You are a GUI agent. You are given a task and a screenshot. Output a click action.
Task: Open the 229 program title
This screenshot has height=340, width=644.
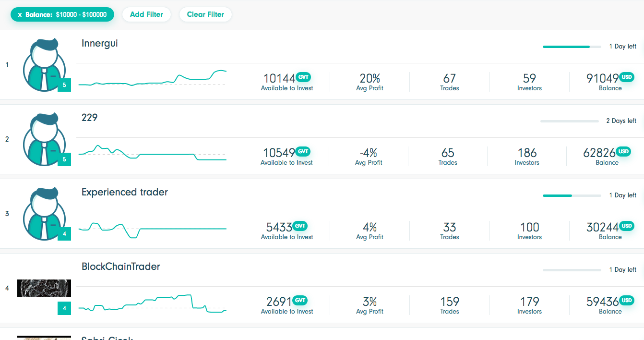click(90, 118)
